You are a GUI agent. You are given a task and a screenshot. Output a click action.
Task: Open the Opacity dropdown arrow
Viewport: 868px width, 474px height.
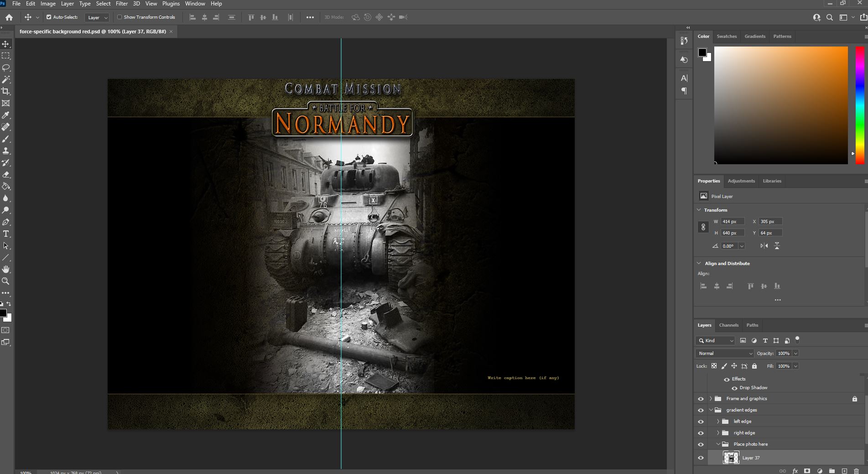pyautogui.click(x=795, y=353)
